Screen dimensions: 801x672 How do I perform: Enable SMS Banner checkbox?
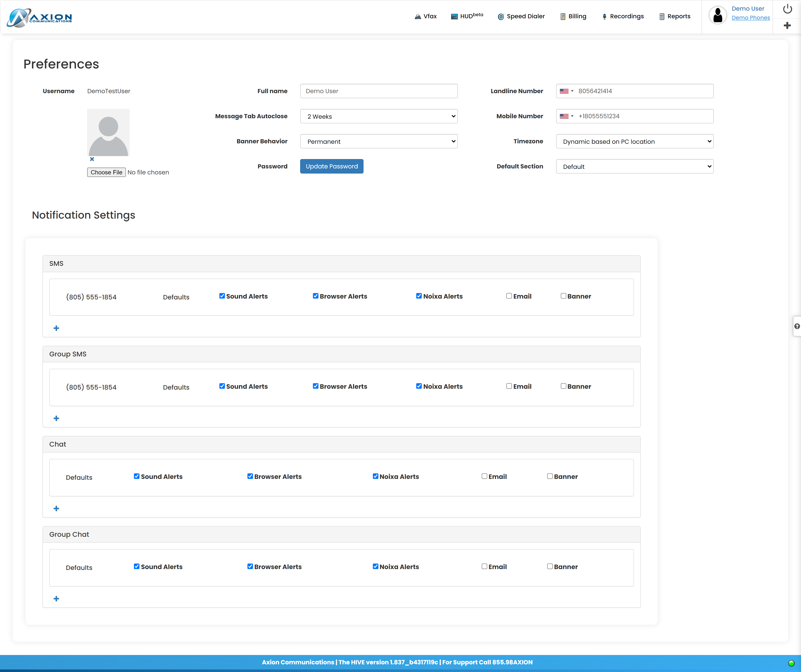point(563,296)
